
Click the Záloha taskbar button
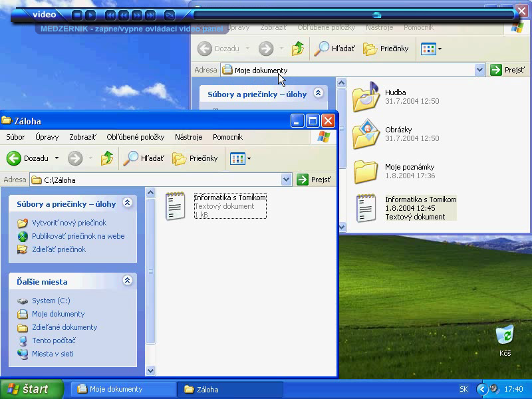230,390
